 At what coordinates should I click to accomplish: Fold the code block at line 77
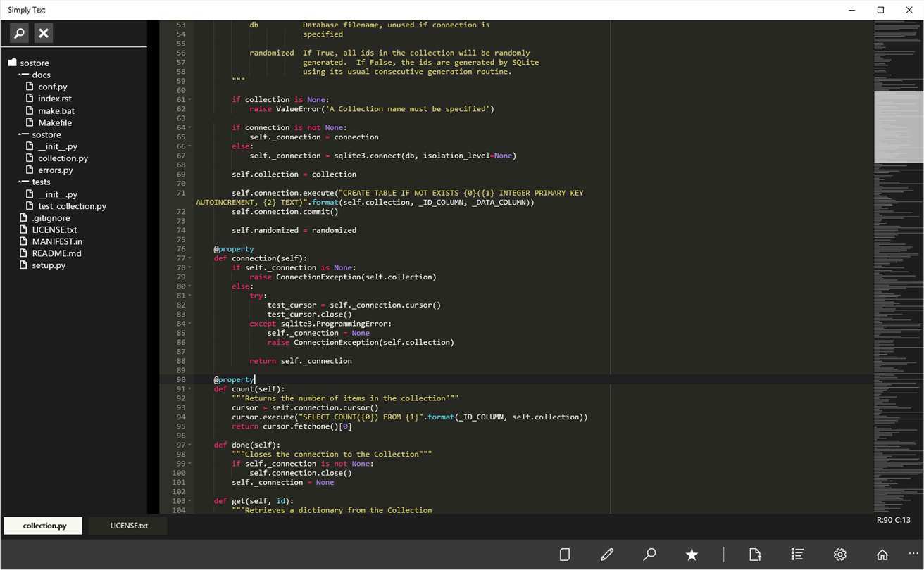190,258
